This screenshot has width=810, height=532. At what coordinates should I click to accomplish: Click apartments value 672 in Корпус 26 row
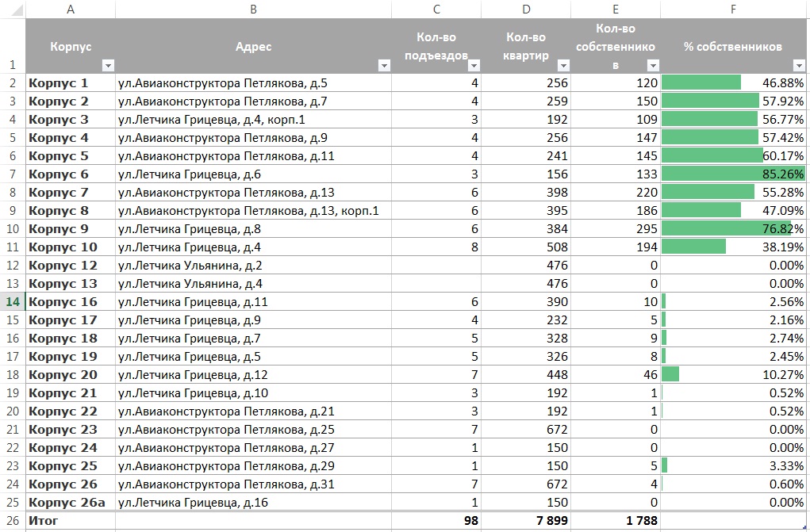coord(526,484)
